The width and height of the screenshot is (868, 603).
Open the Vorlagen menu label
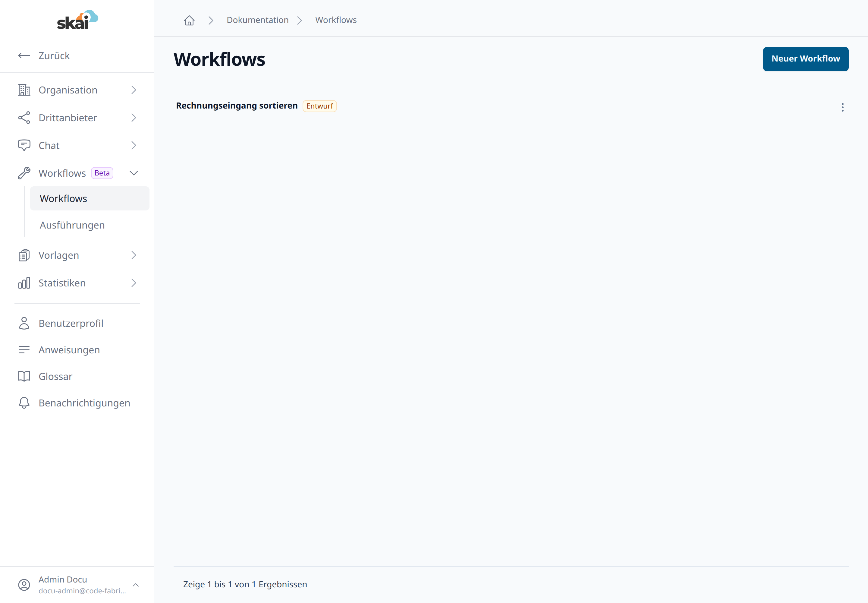pos(58,255)
